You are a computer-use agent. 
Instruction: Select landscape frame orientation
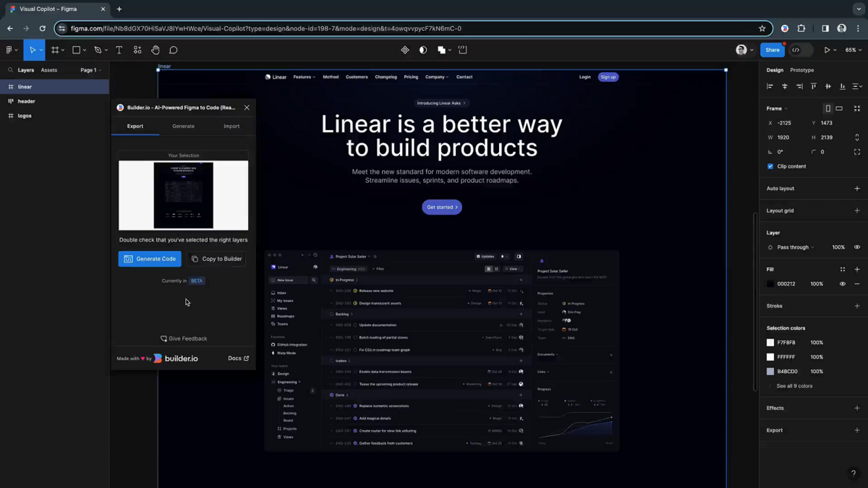[839, 108]
